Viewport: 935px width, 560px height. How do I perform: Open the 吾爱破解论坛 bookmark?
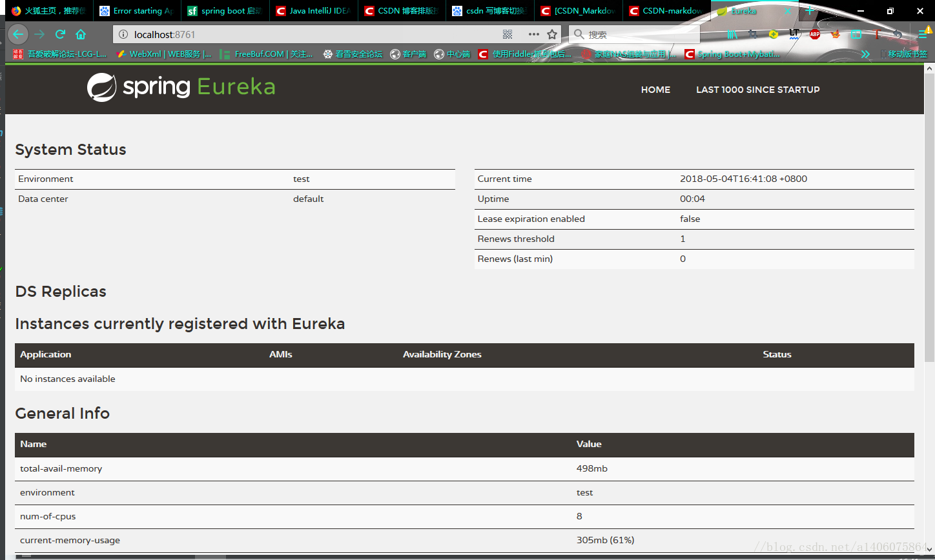click(59, 54)
